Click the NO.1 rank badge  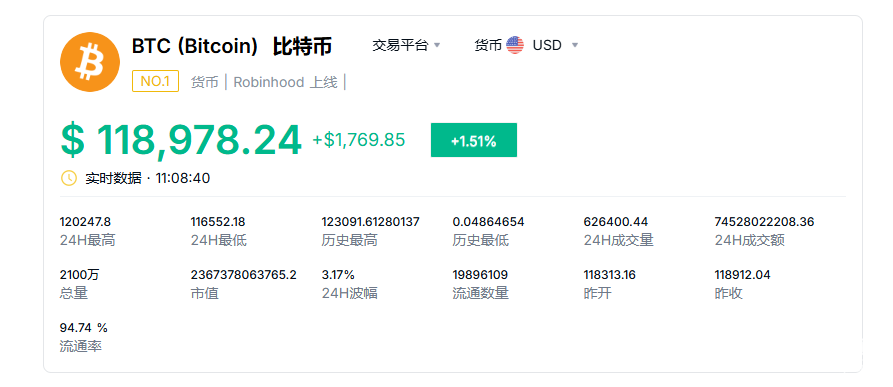(155, 81)
